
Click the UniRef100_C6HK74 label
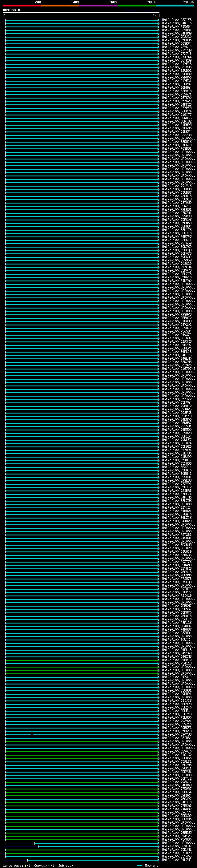point(177,111)
